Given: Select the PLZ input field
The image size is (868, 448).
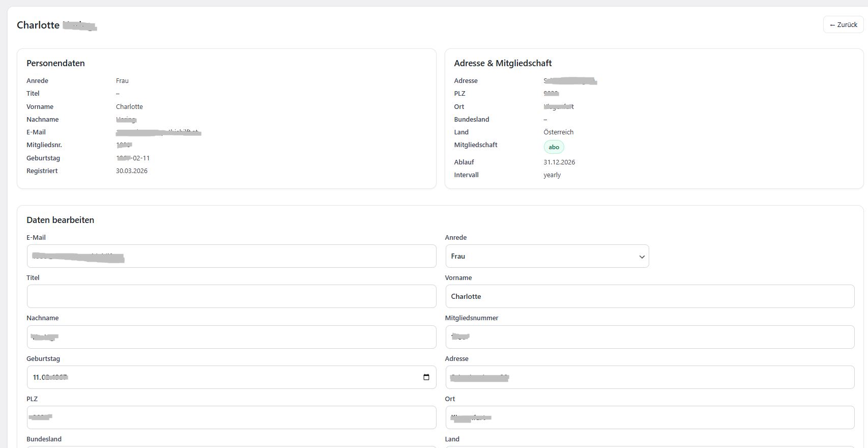Looking at the screenshot, I should pos(231,417).
